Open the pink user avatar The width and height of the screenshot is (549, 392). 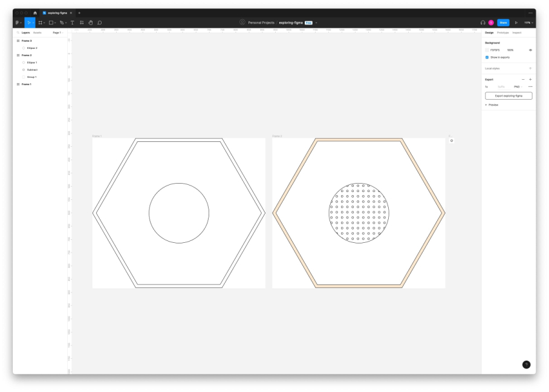pyautogui.click(x=491, y=23)
